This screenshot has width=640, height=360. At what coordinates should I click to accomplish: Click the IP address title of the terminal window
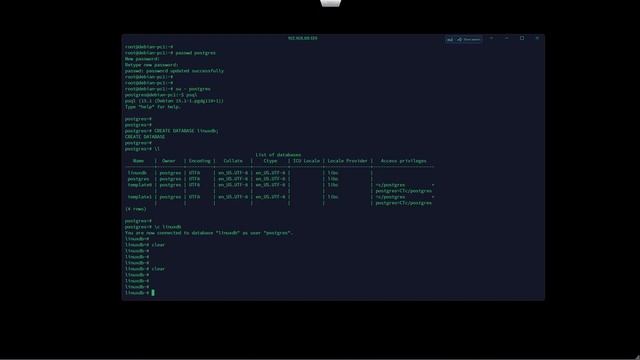[x=302, y=38]
